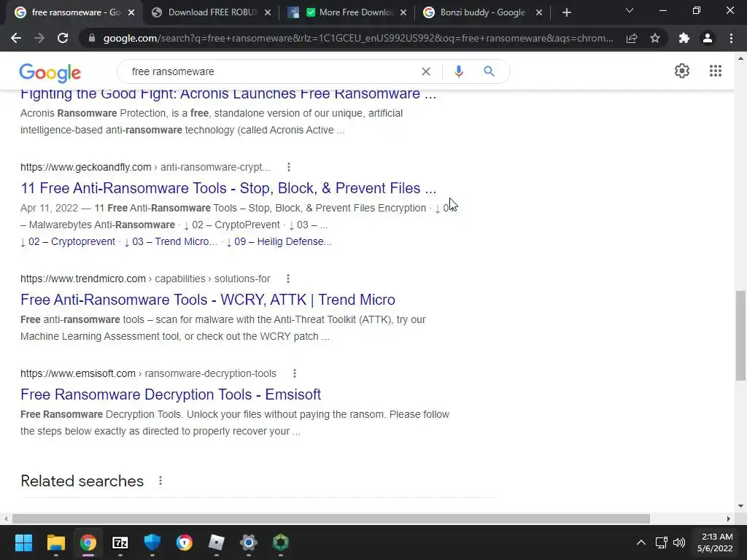Go back using the browser back arrow
This screenshot has width=747, height=560.
click(x=16, y=38)
